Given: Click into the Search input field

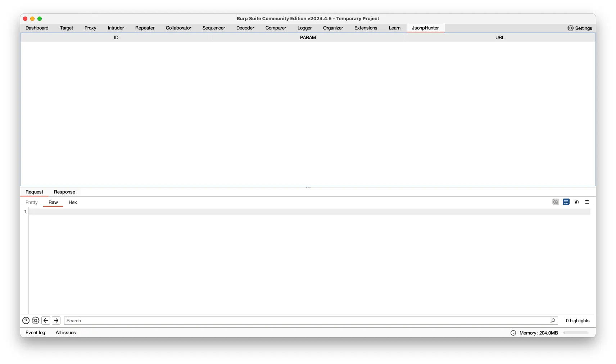Looking at the screenshot, I should 306,320.
